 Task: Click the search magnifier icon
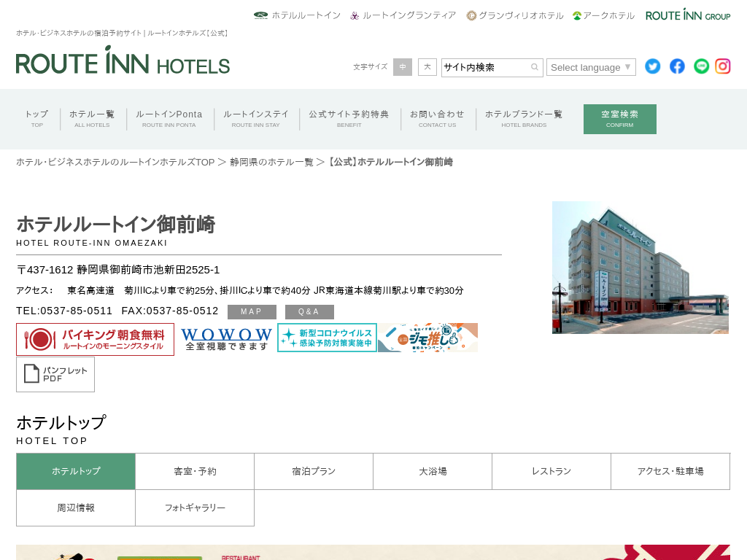point(535,67)
